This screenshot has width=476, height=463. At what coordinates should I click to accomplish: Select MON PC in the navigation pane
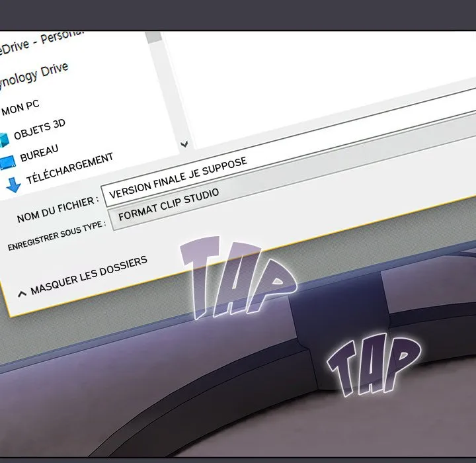(21, 105)
